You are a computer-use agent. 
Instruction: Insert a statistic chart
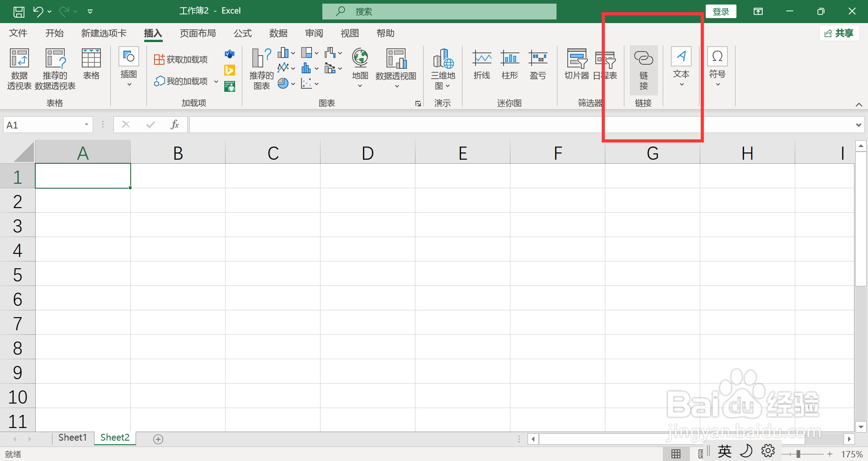coord(310,68)
